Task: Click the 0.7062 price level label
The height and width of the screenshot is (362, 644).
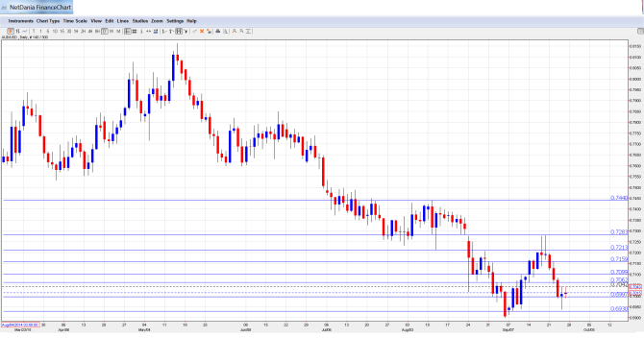Action: click(619, 280)
